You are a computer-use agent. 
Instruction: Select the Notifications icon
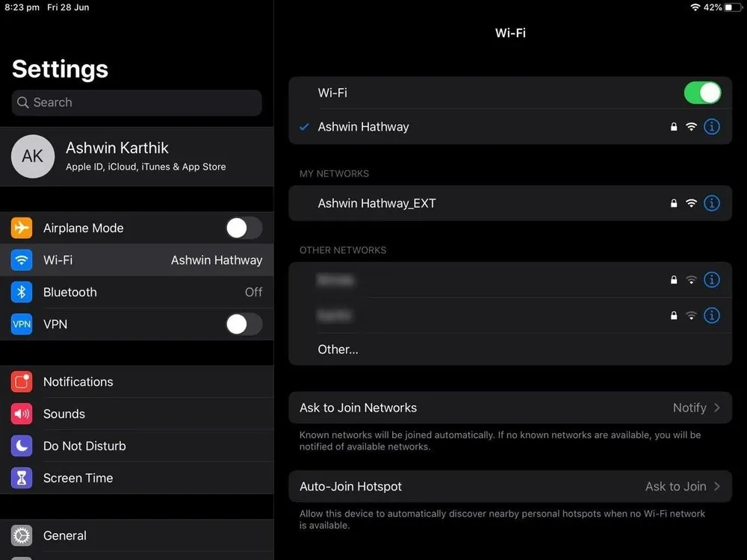(x=21, y=382)
